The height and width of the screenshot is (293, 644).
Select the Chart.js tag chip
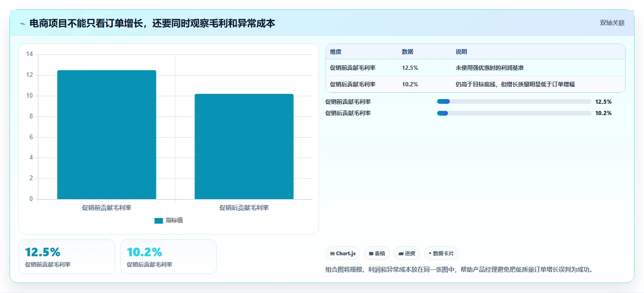coord(343,253)
